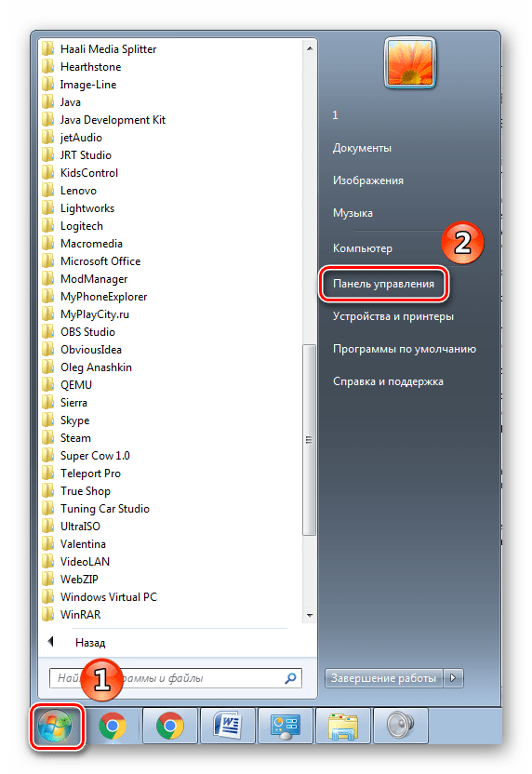Click the Windows Start orb button
Viewport: 532px width, 774px height.
coord(56,727)
